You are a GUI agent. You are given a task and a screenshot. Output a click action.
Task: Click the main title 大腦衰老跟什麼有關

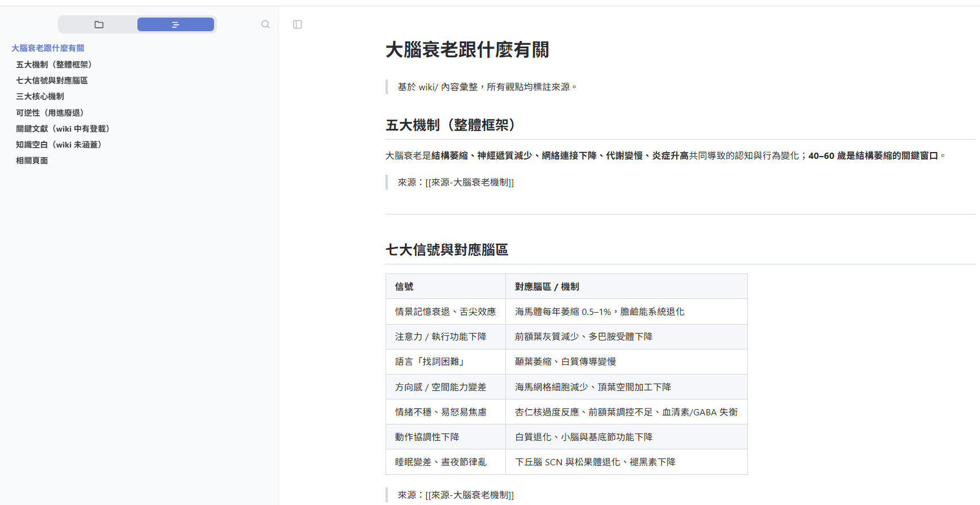pyautogui.click(x=467, y=50)
